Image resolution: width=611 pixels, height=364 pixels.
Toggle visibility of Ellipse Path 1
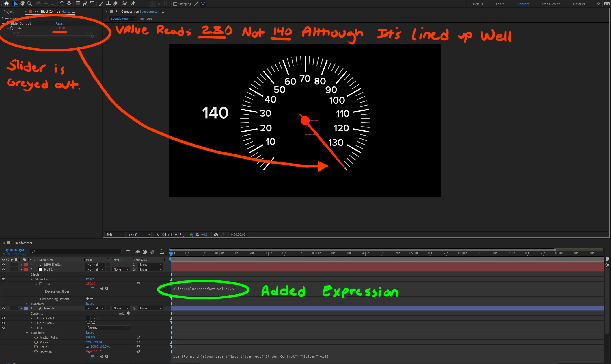click(x=3, y=318)
